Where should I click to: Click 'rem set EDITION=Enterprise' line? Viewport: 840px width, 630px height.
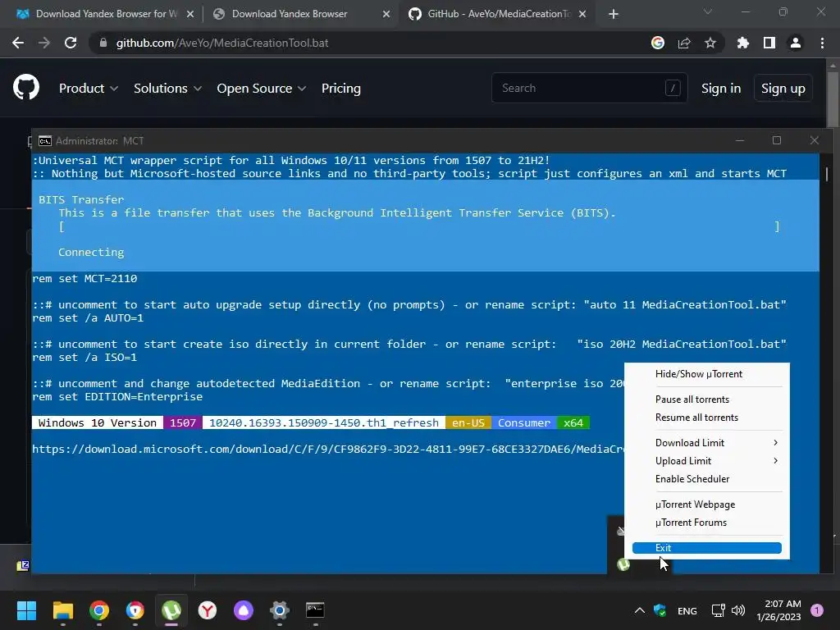117,397
